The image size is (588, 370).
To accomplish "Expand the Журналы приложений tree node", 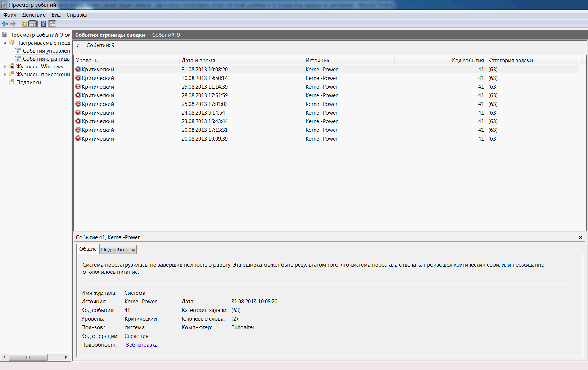I will tap(5, 75).
